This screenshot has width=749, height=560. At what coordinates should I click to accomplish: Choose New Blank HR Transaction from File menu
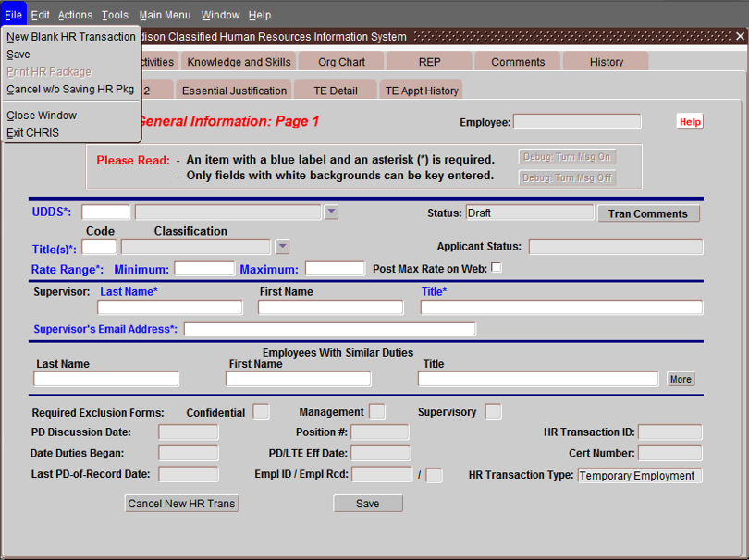click(71, 37)
